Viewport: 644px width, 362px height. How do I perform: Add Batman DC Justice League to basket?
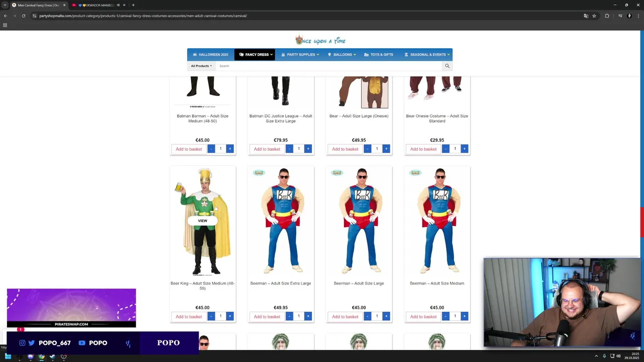pos(267,149)
